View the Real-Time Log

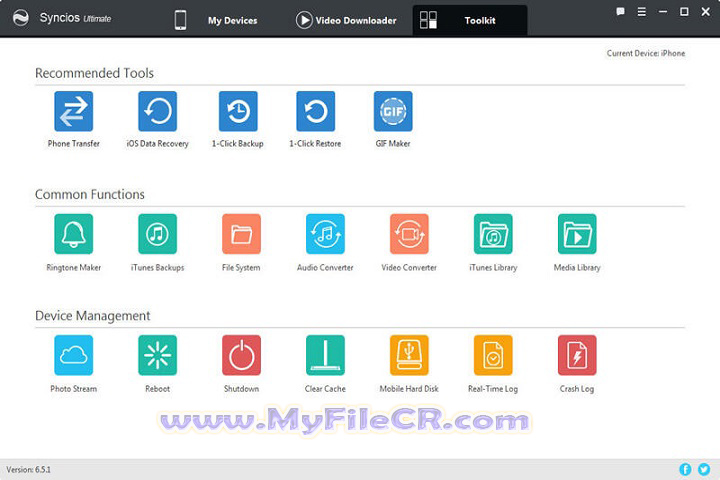click(493, 355)
